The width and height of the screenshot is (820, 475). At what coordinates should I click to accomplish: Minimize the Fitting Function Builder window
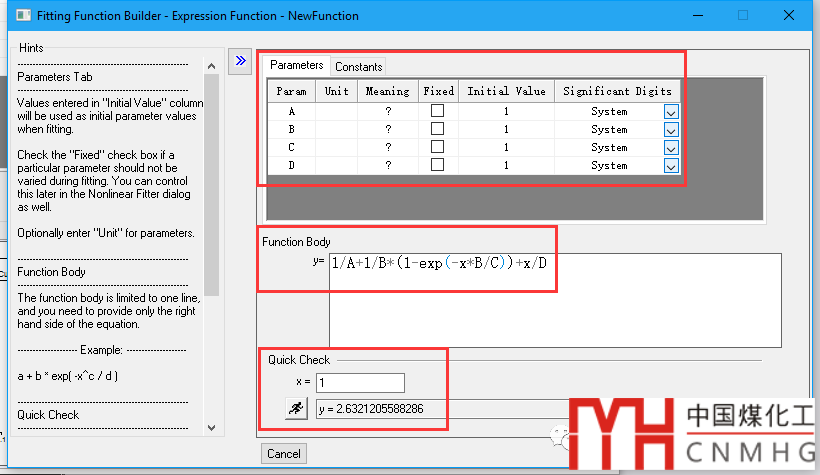pyautogui.click(x=698, y=15)
